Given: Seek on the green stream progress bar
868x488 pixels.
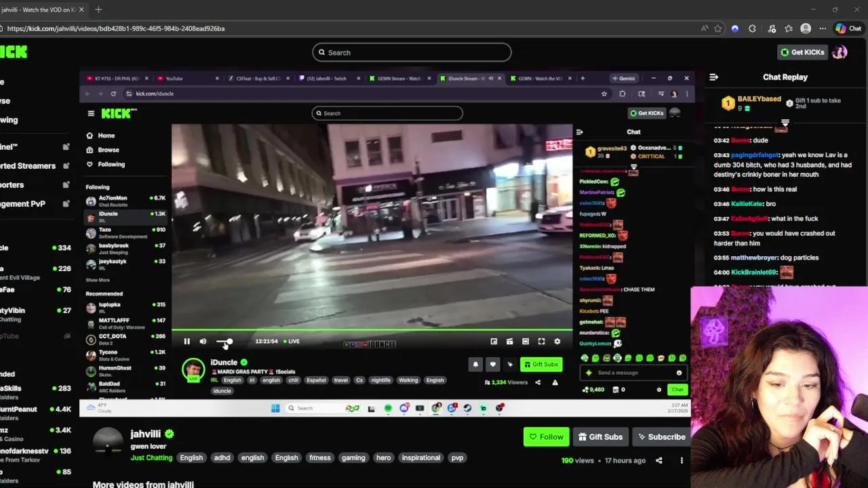Looking at the screenshot, I should click(x=372, y=330).
